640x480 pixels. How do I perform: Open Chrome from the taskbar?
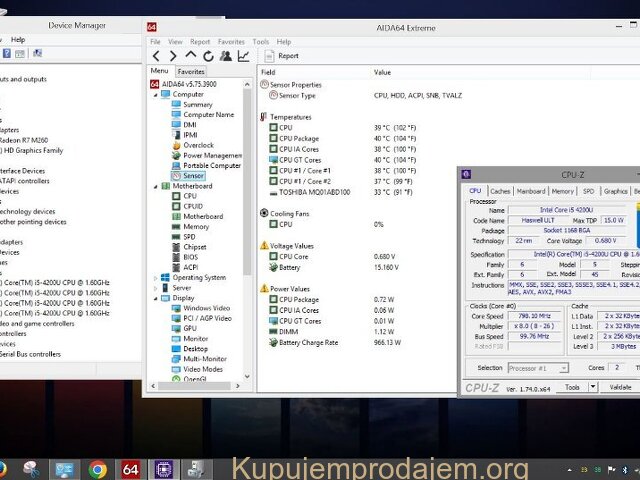coord(97,468)
